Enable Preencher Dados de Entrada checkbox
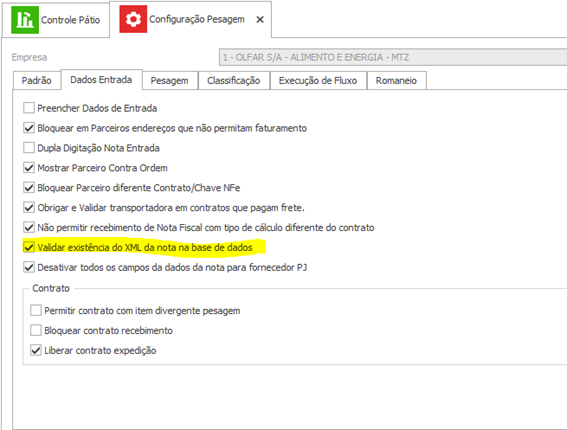 click(x=29, y=108)
